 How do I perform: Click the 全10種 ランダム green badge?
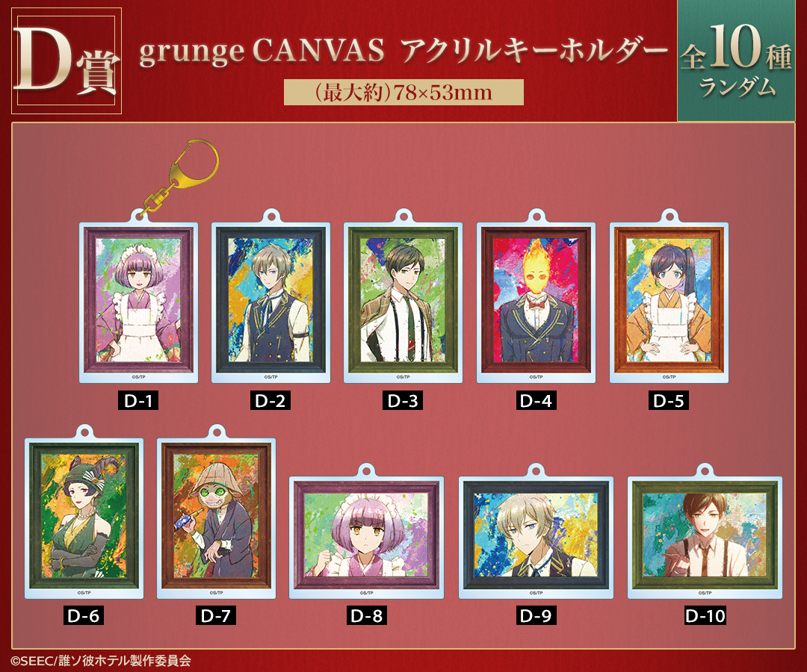coord(736,60)
